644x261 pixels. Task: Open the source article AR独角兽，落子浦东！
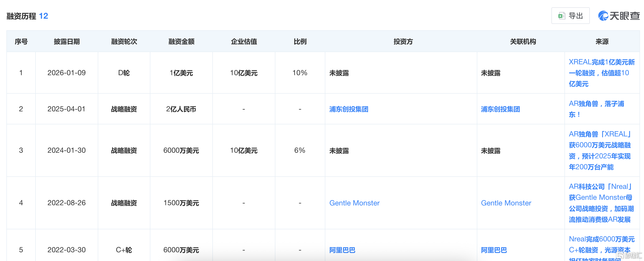pyautogui.click(x=596, y=109)
